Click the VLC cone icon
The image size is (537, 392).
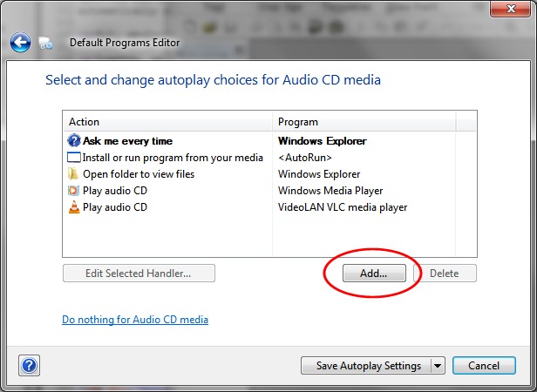pos(73,207)
